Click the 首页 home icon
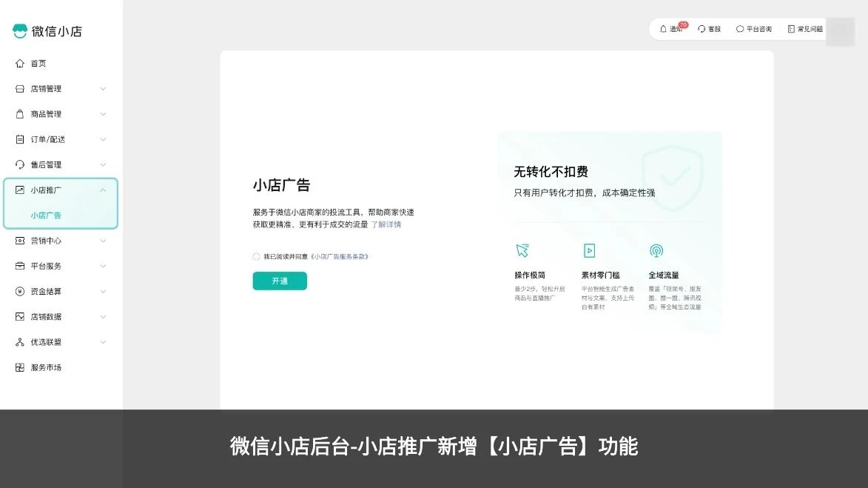 20,63
